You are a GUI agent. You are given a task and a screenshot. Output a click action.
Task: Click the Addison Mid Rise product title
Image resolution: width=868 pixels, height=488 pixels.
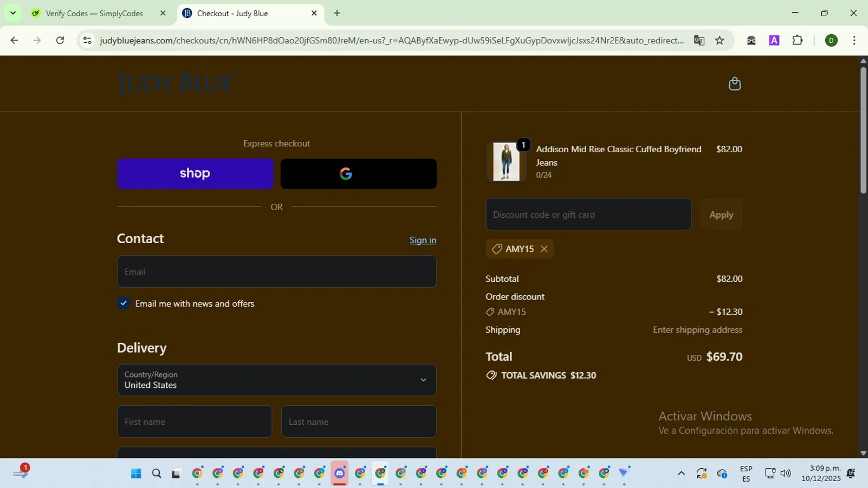619,156
